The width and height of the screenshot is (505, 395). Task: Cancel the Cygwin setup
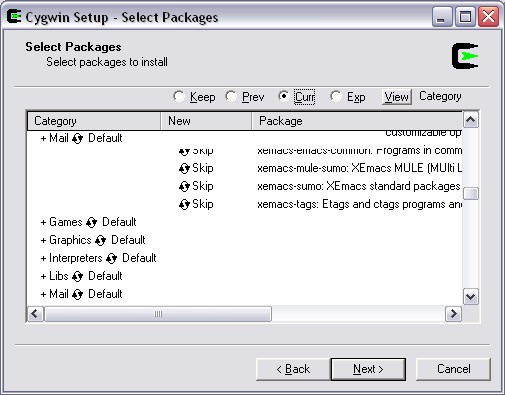453,369
